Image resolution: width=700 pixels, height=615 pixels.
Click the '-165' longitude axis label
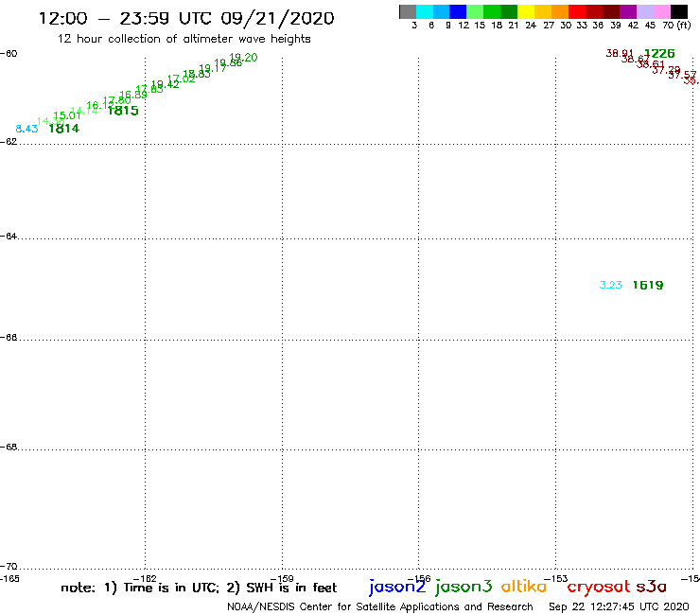coord(9,579)
